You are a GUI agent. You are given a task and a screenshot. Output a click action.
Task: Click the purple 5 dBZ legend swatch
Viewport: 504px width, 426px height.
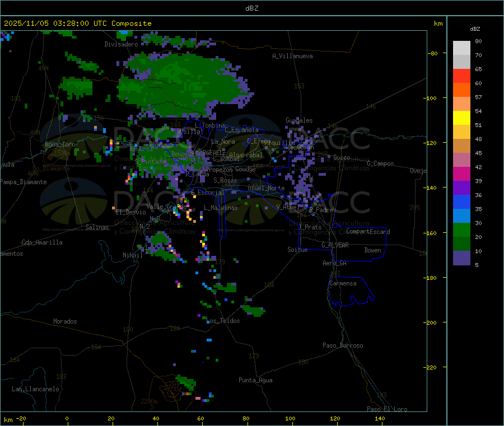tap(461, 258)
